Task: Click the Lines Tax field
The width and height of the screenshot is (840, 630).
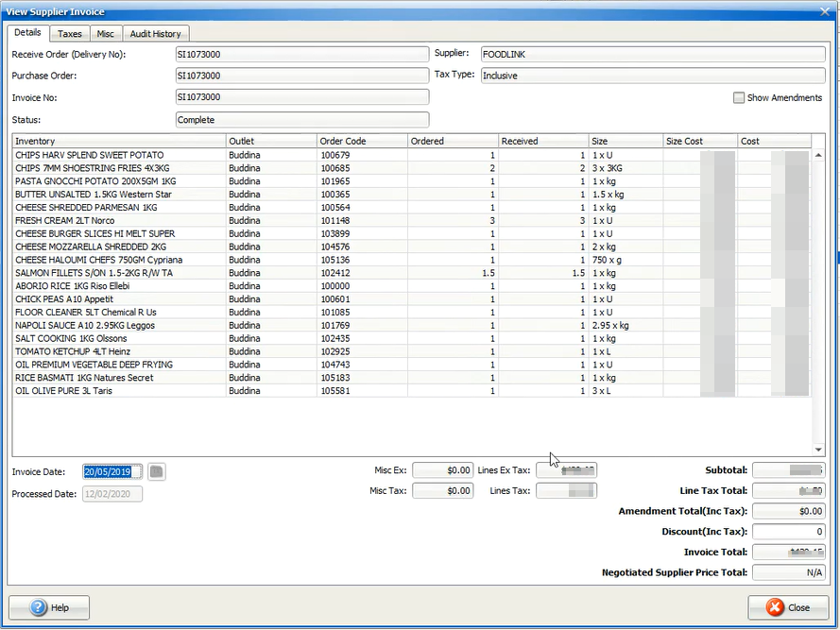Action: [x=567, y=491]
